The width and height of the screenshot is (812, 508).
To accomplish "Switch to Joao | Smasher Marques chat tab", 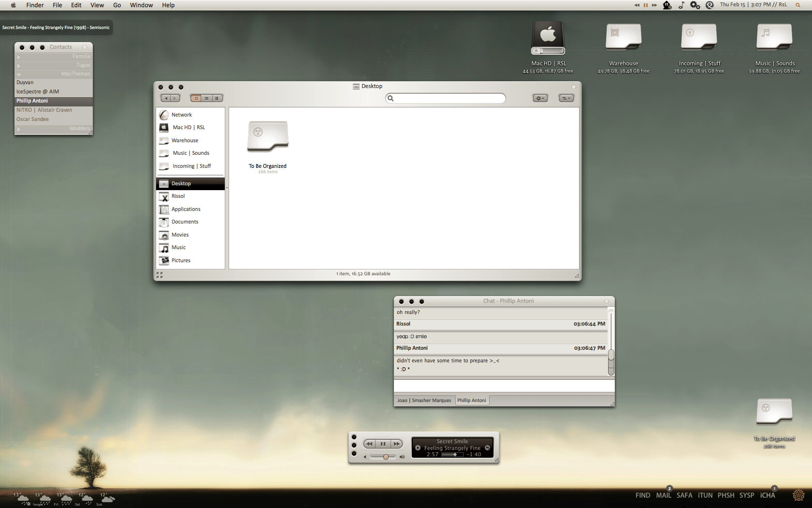I will (x=424, y=401).
